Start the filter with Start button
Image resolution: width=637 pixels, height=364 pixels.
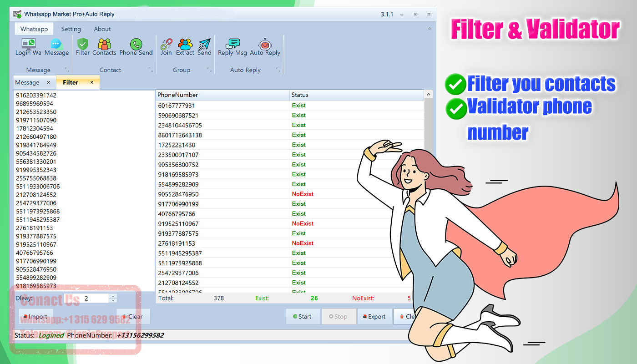pos(303,317)
